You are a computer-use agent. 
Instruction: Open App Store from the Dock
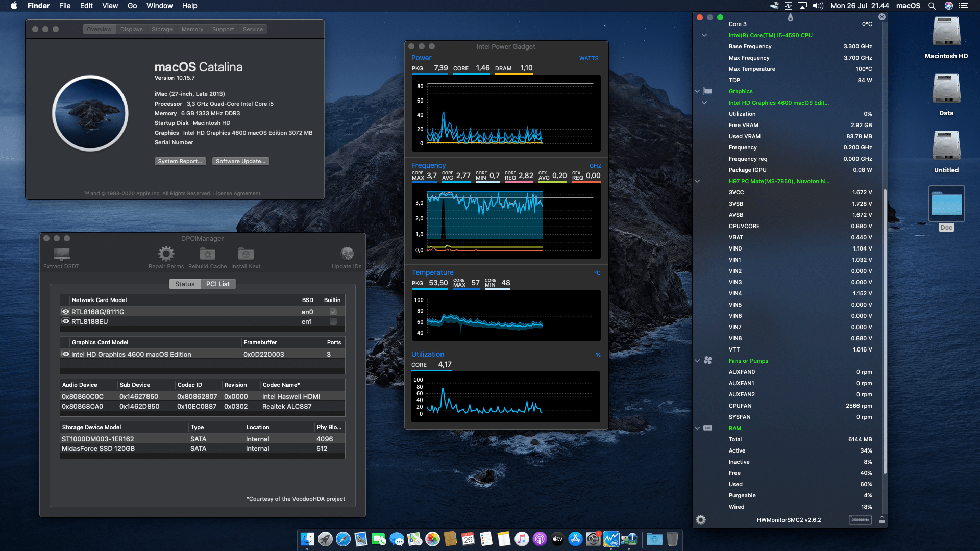coord(575,539)
